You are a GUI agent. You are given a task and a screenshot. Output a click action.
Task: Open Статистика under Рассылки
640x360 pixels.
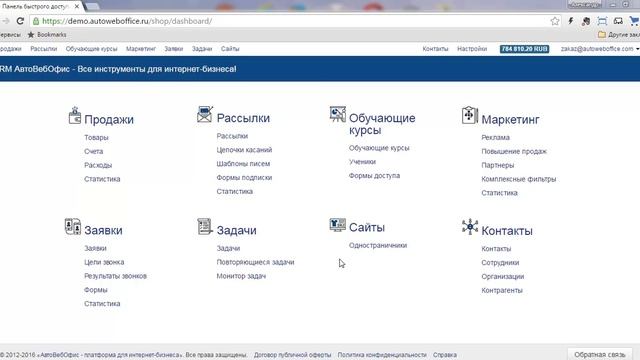click(235, 191)
